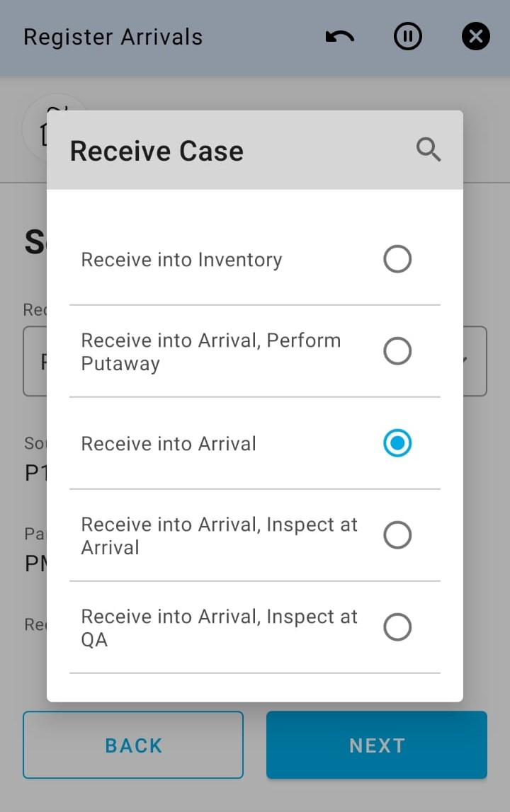
Task: Click dropdown arrow peeking behind the dialog
Action: click(x=473, y=360)
